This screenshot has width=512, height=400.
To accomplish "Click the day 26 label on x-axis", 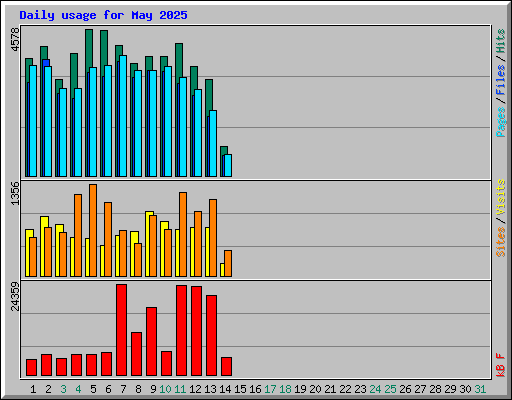I will pos(405,389).
